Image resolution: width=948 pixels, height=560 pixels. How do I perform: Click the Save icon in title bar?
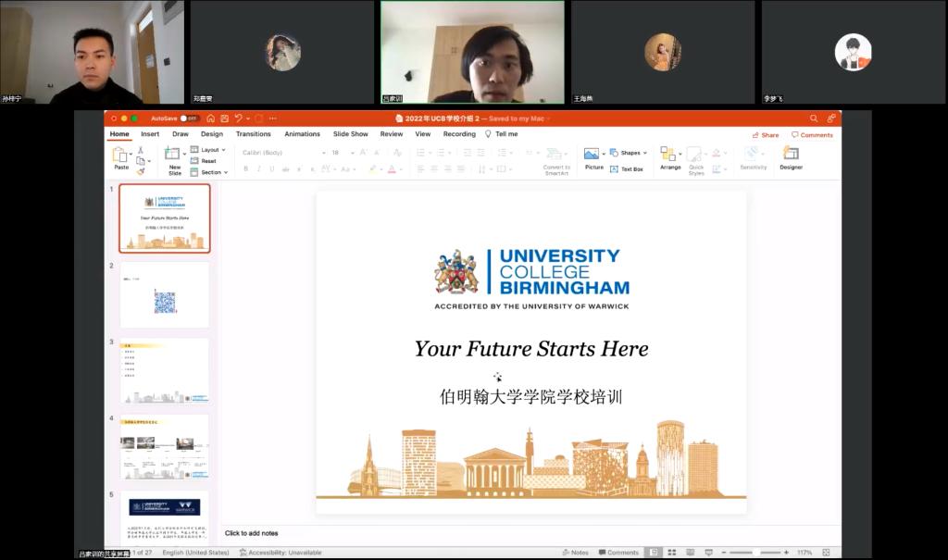224,118
